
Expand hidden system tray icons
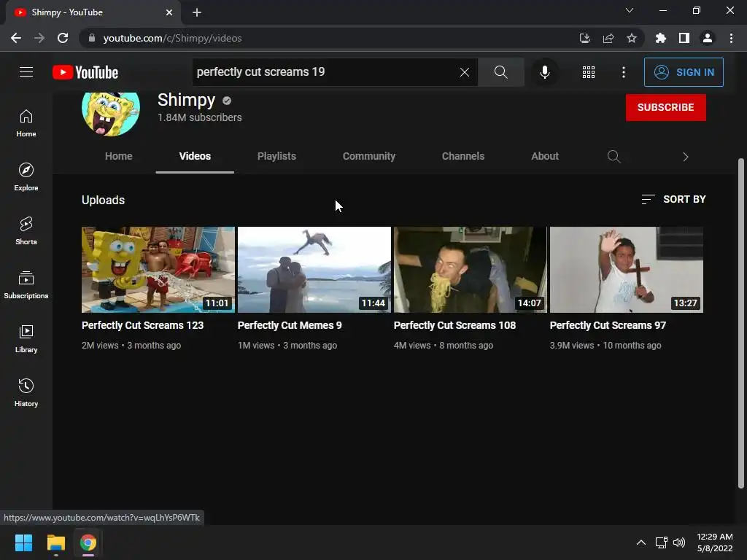tap(640, 542)
